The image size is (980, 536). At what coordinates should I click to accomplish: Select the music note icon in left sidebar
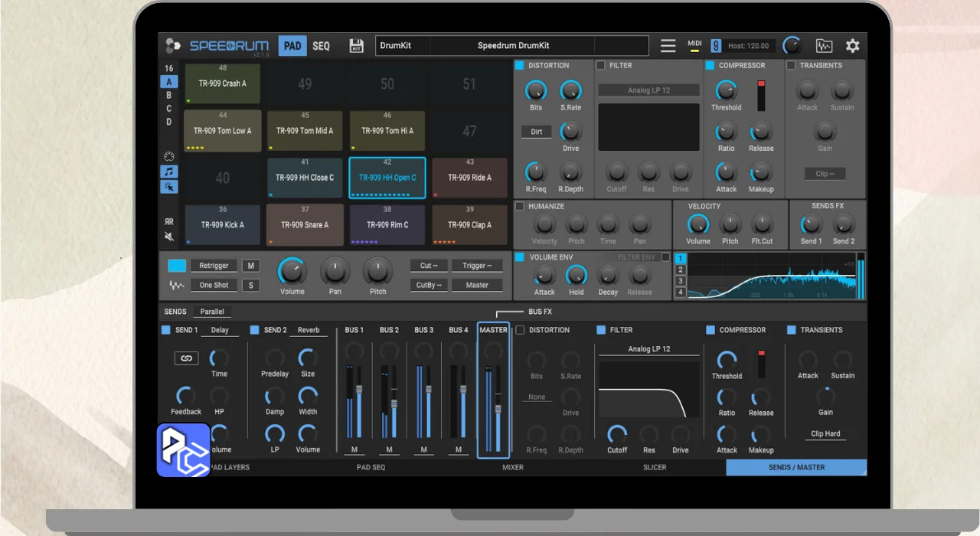click(169, 172)
